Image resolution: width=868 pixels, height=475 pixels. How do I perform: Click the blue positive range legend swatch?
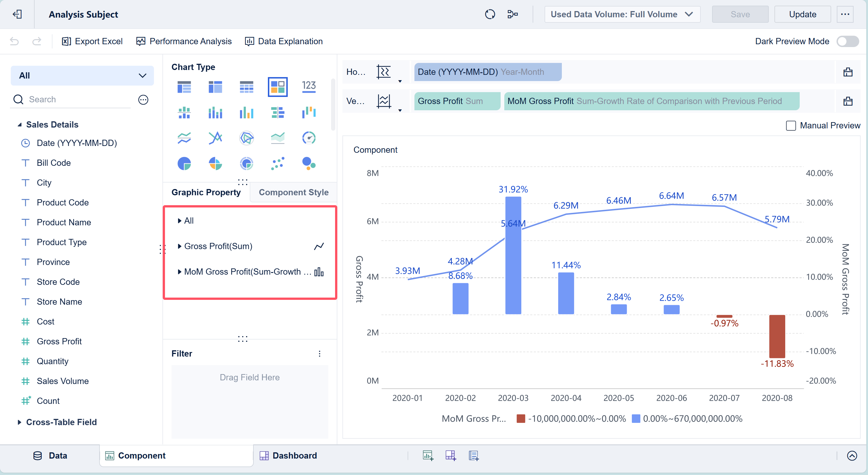coord(636,419)
